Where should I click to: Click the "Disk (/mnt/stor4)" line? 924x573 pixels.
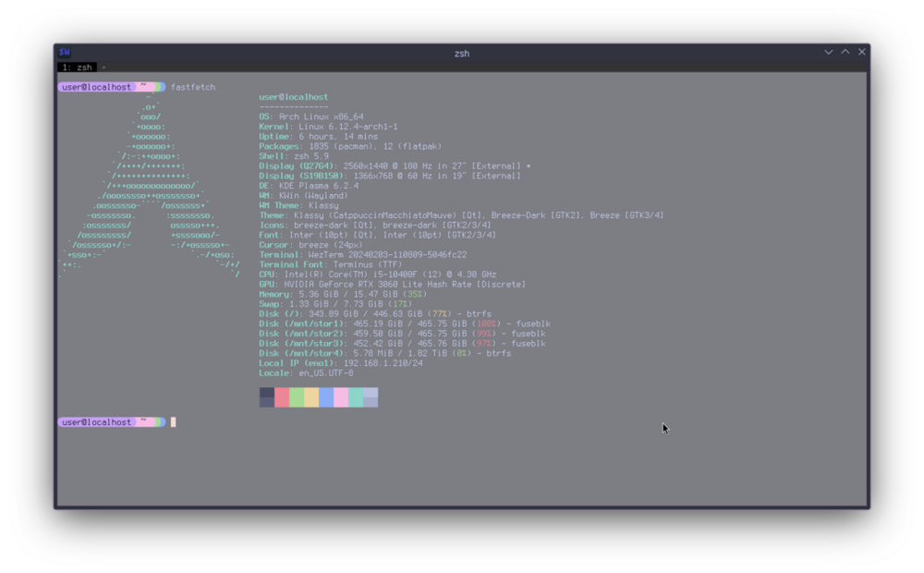[385, 354]
